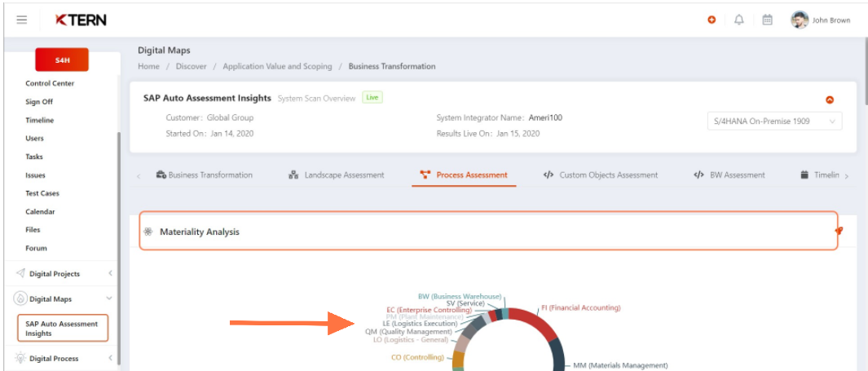Image resolution: width=868 pixels, height=371 pixels.
Task: Click the orange CO donut segment
Action: pyautogui.click(x=458, y=360)
